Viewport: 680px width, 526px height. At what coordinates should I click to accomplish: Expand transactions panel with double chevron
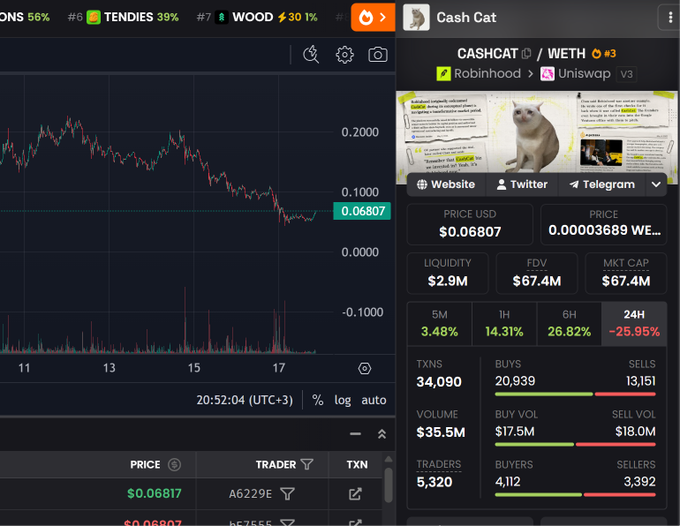(382, 434)
